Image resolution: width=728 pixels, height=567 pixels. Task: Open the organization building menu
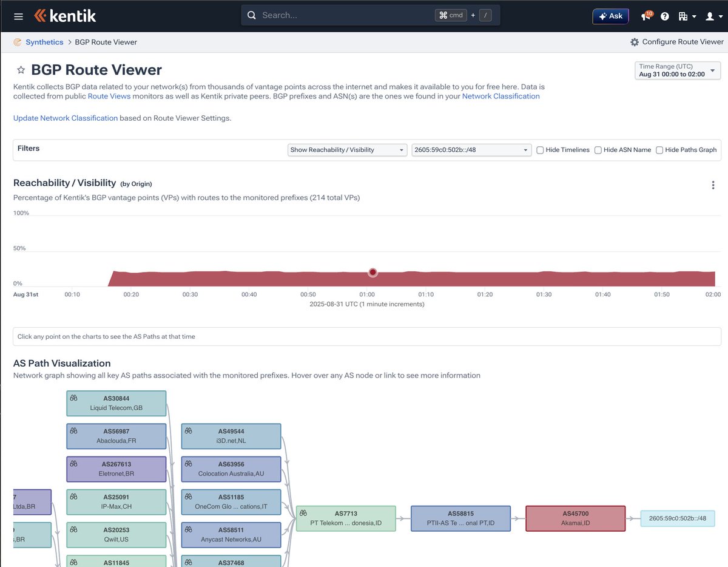(x=687, y=16)
